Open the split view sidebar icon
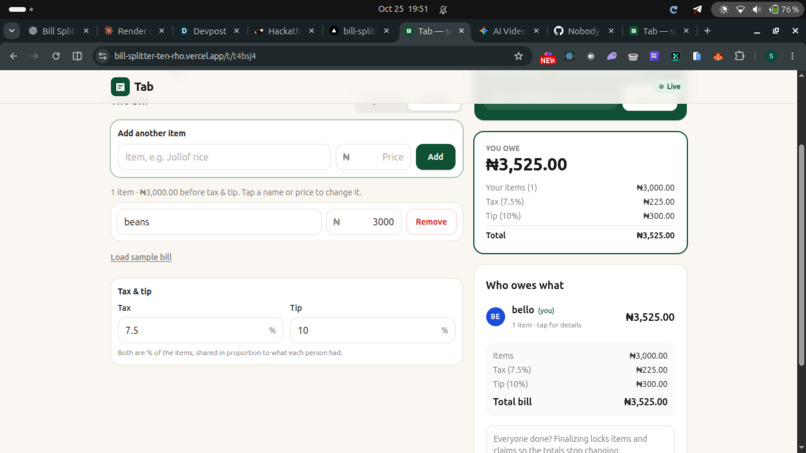Screen dimensions: 806x453 (x=77, y=56)
